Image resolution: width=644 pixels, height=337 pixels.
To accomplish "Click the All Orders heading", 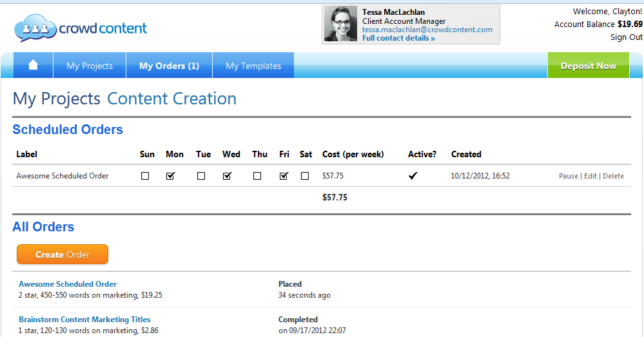I will point(43,227).
